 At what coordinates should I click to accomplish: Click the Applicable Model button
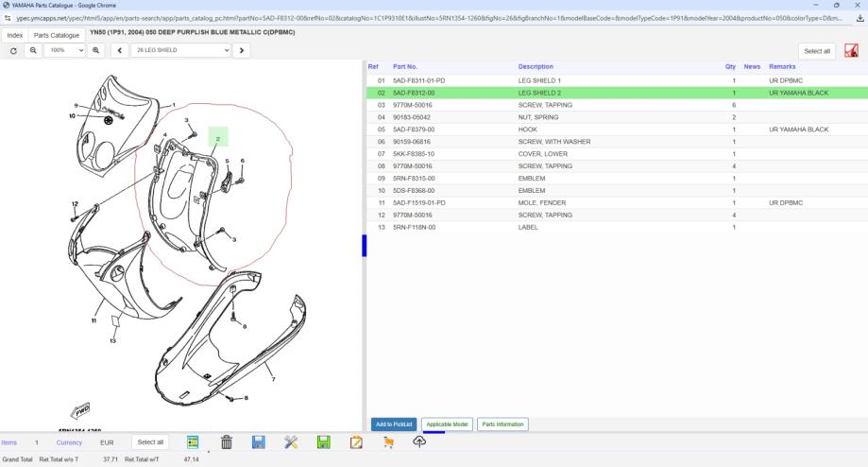click(x=447, y=424)
